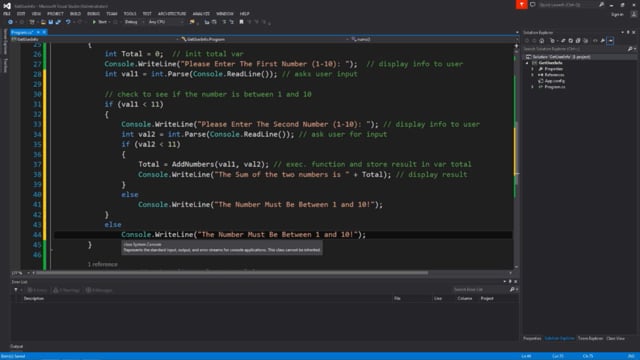Open the ARCHITECTURE menu

172,14
